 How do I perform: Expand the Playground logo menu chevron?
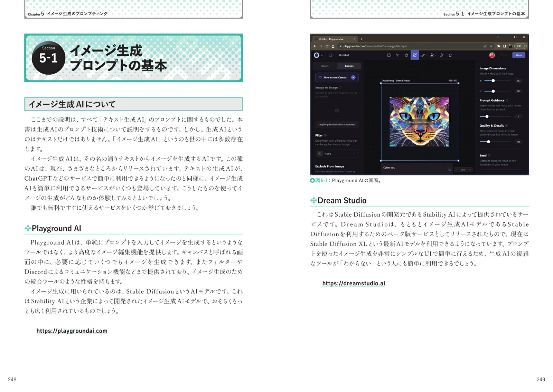[x=322, y=55]
